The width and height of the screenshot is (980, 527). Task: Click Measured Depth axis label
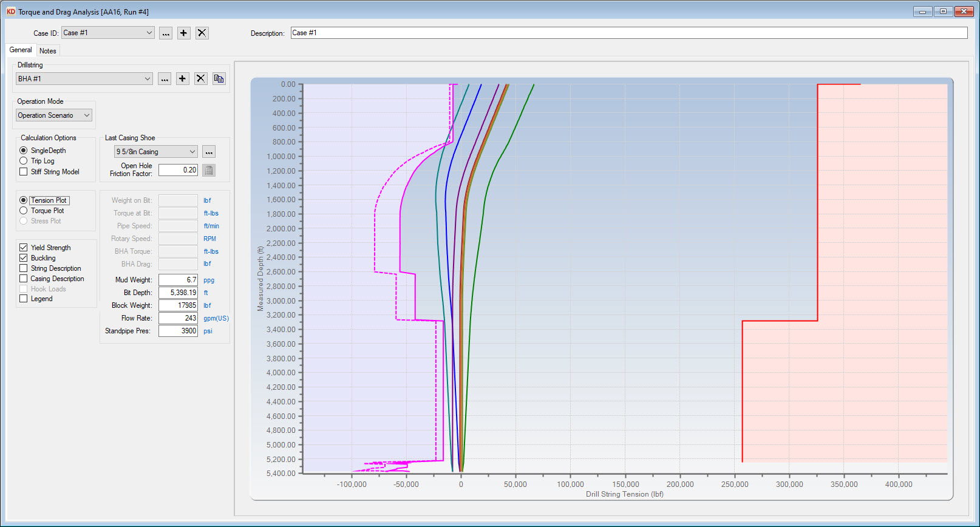[x=260, y=279]
